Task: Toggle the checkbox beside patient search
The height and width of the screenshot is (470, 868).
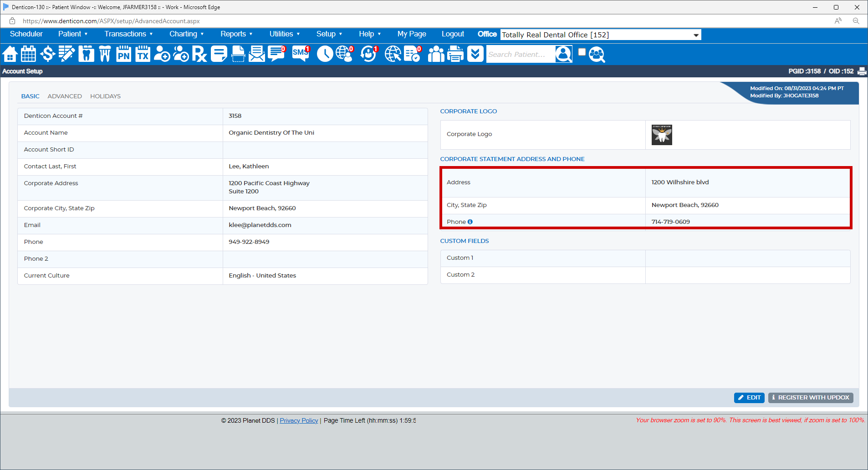Action: coord(582,52)
